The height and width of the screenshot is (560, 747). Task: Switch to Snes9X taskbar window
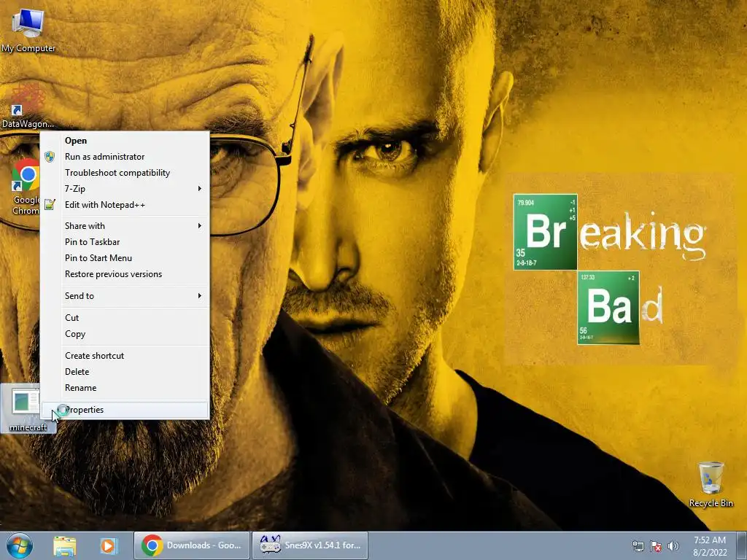(309, 545)
